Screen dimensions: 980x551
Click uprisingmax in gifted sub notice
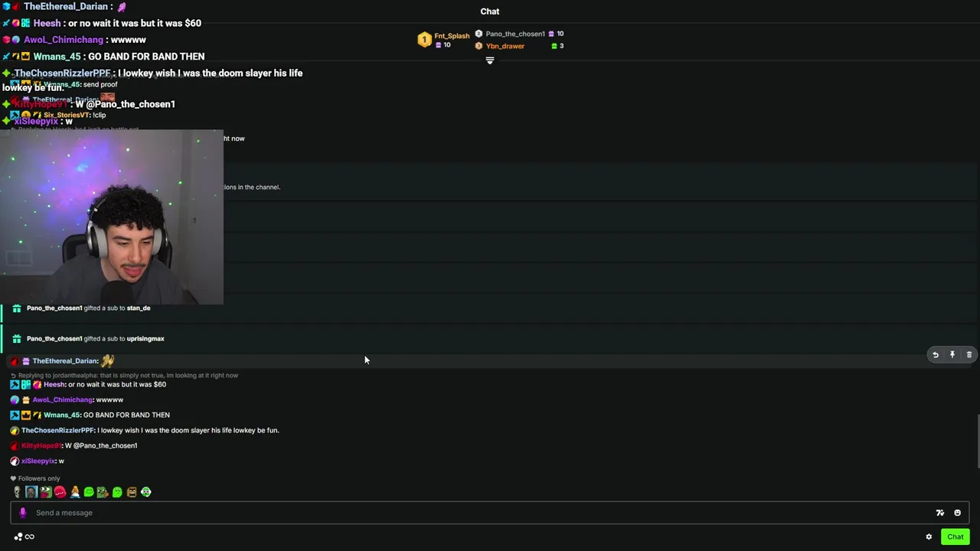tap(145, 339)
